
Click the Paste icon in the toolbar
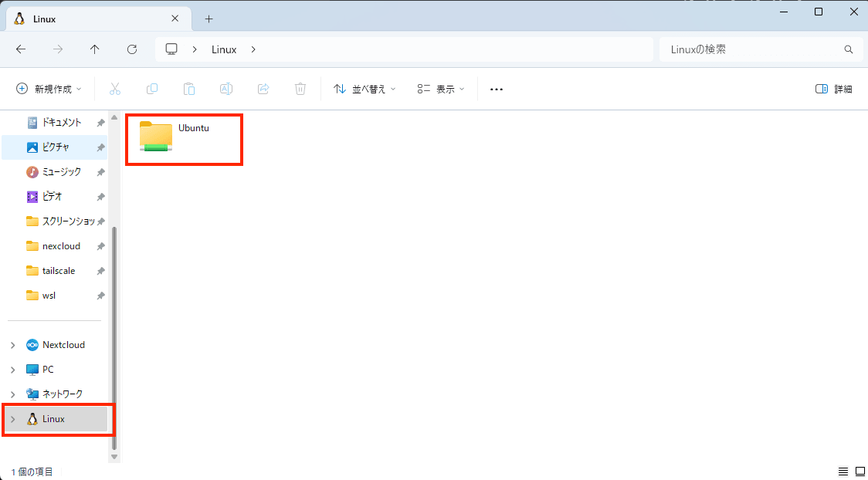point(188,89)
